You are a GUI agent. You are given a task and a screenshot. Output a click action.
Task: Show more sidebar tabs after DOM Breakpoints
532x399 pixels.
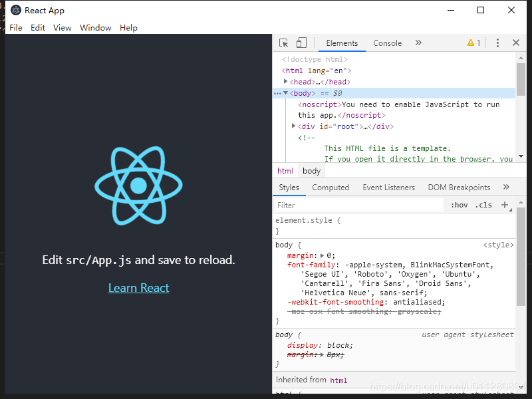tap(506, 187)
